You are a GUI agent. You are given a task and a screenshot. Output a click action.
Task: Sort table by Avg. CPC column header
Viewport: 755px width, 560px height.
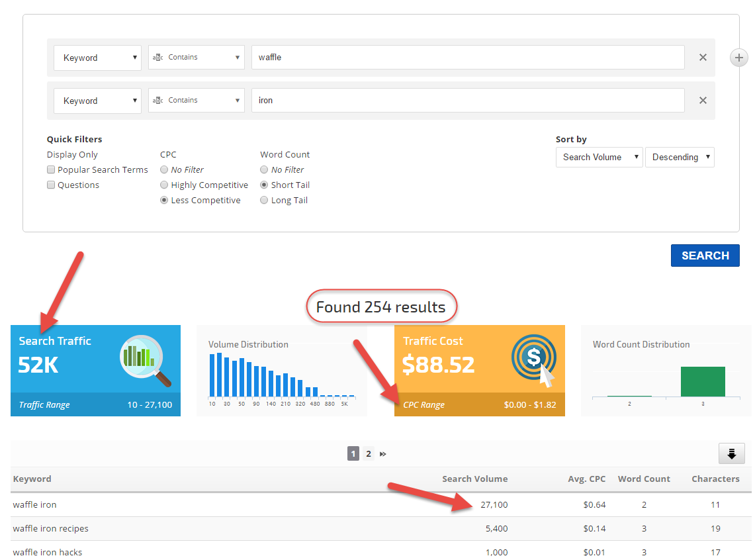[586, 479]
